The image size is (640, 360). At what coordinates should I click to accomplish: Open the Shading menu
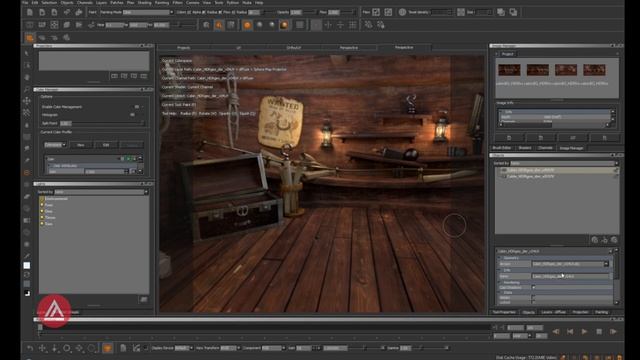point(144,2)
